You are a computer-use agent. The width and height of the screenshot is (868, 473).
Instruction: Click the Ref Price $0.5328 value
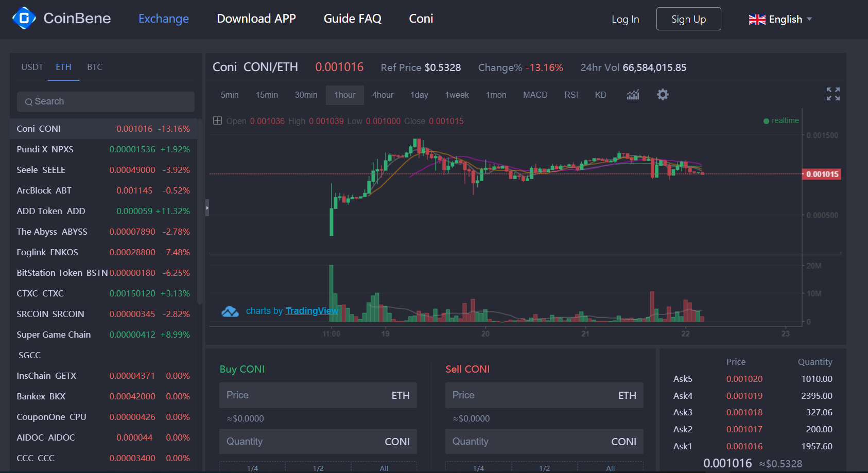(x=443, y=67)
